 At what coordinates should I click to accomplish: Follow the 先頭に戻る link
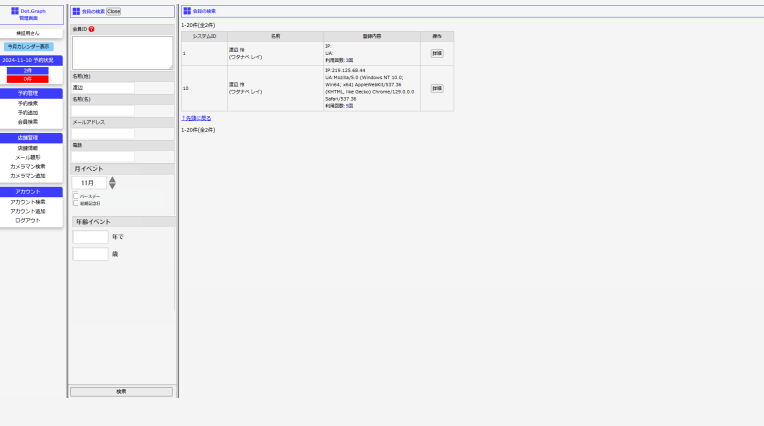click(196, 118)
